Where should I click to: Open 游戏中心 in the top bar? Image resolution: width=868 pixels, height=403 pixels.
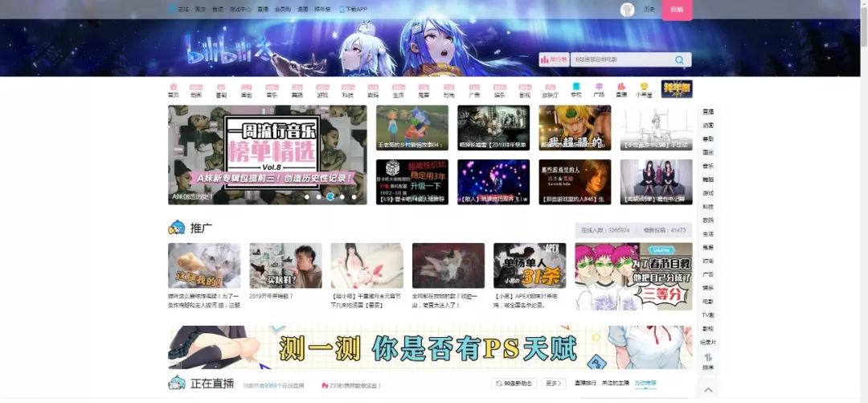pyautogui.click(x=240, y=10)
